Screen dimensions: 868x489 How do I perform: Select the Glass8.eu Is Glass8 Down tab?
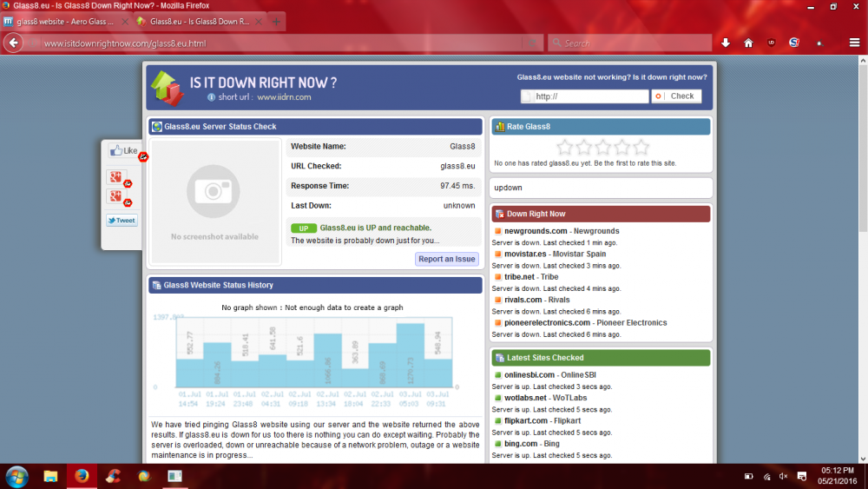(200, 22)
